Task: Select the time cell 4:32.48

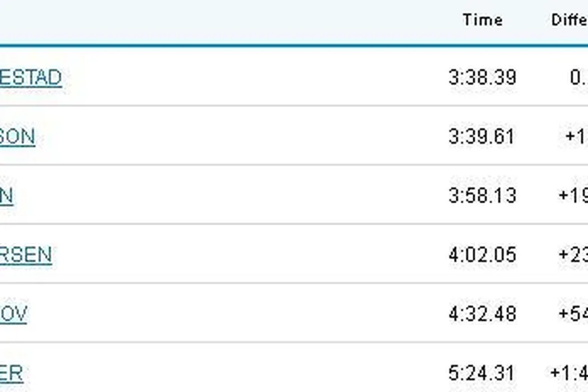Action: [482, 314]
